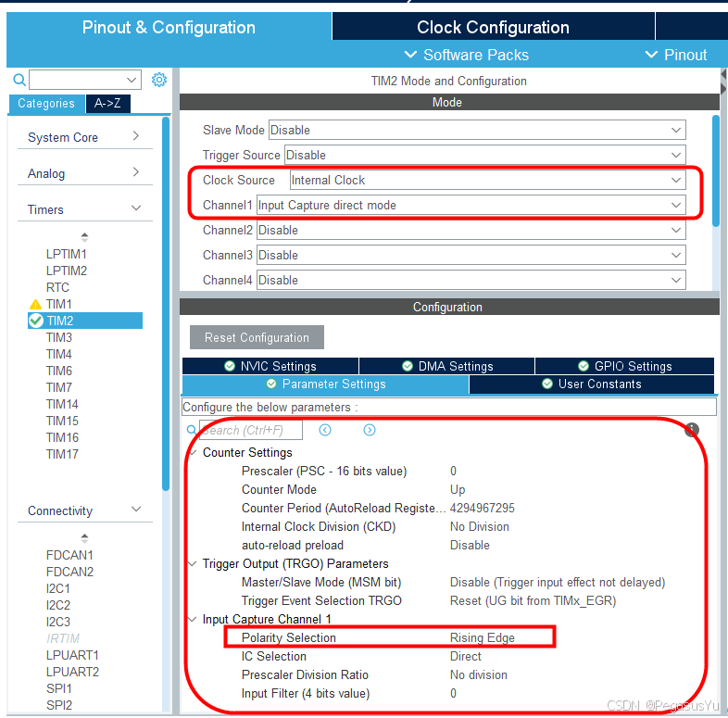Collapse Trigger Output (TRGO) Parameters group

(193, 564)
